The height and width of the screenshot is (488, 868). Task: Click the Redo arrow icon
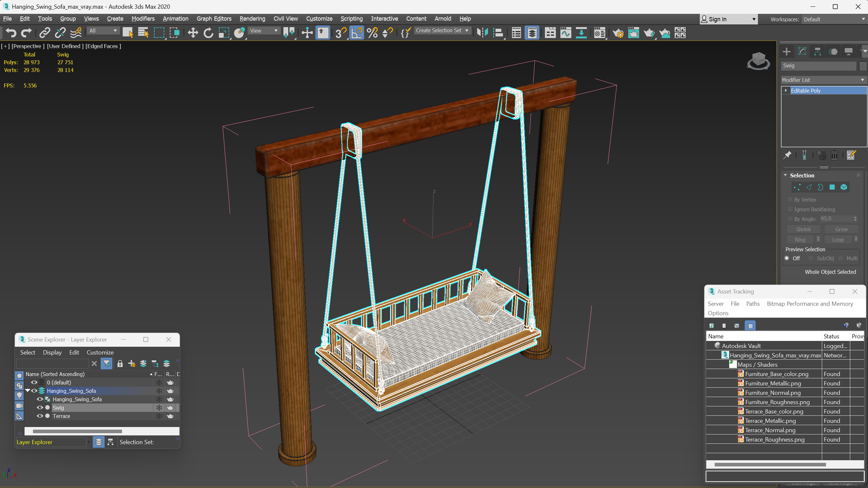[26, 33]
